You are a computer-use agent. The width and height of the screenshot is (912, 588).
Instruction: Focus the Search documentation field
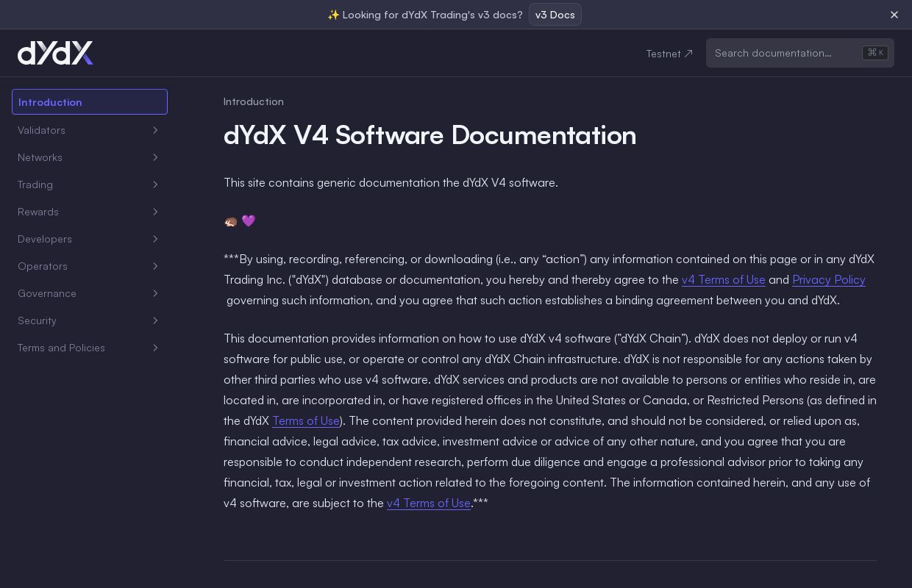click(x=800, y=53)
